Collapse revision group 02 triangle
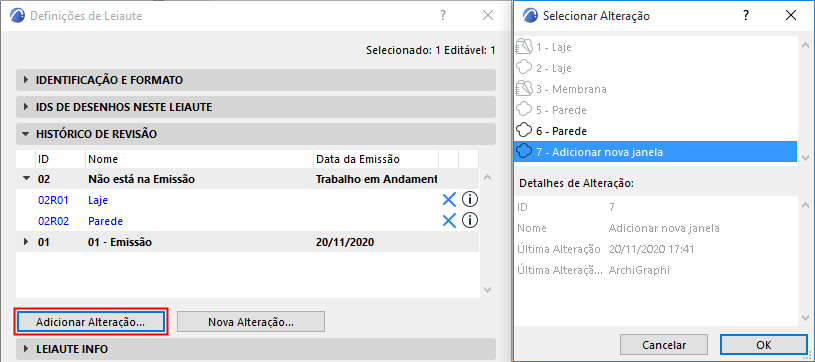The image size is (815, 362). (26, 178)
